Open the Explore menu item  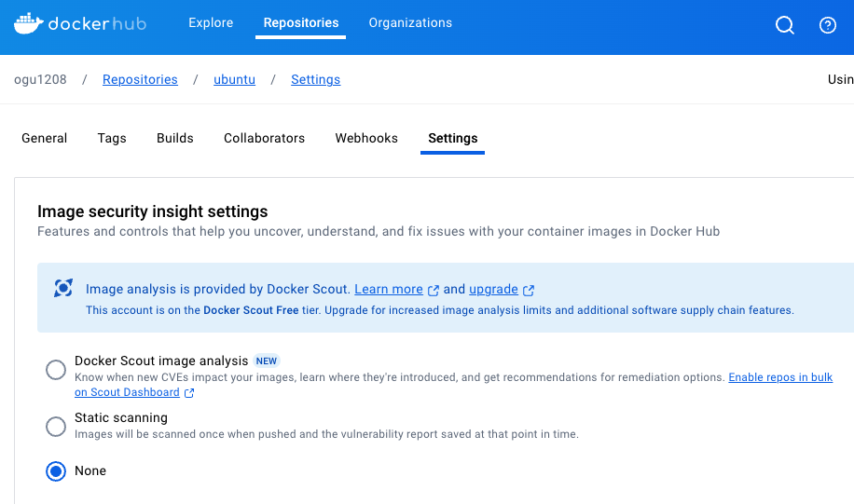pos(211,23)
